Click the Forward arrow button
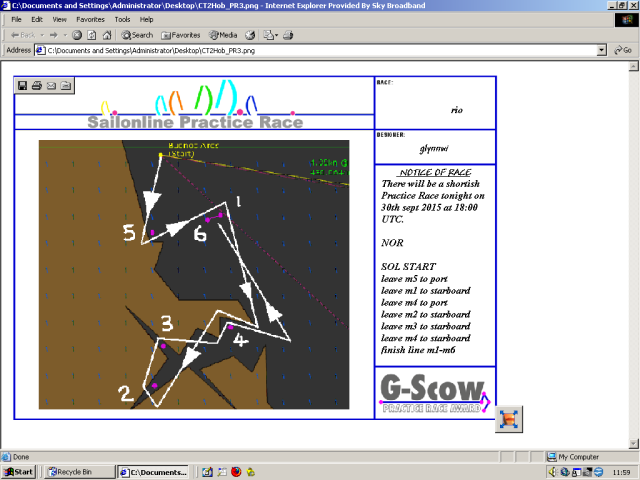Screen dimensions: 640x480 click(53, 35)
